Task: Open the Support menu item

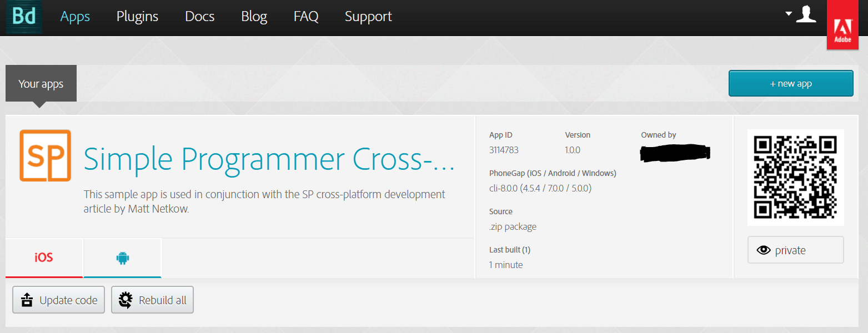Action: pos(368,17)
